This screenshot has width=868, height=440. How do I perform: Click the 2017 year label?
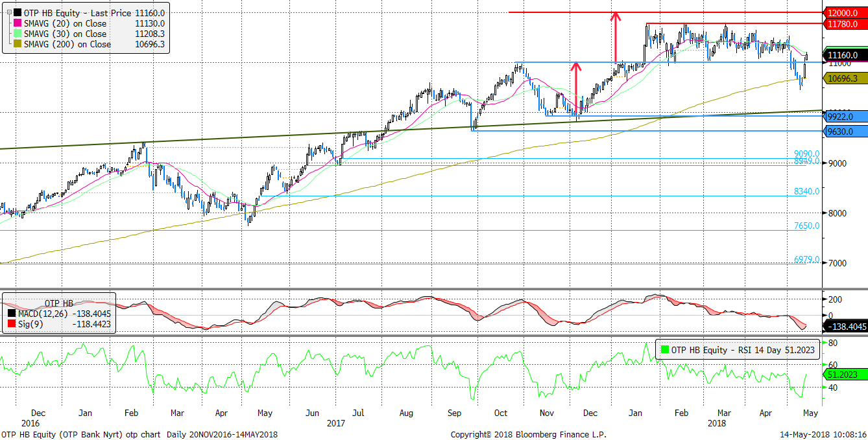[x=335, y=423]
